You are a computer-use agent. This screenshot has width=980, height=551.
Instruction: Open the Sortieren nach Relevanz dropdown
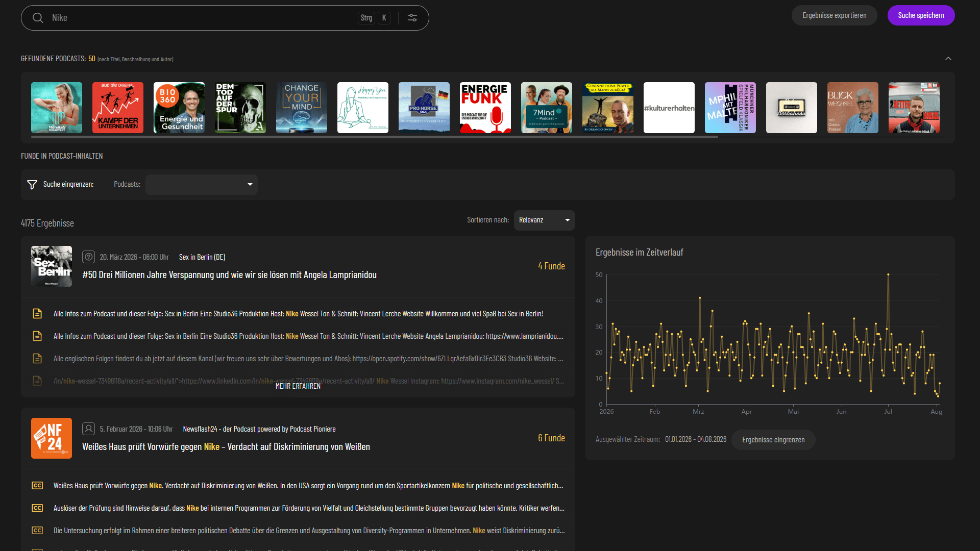click(545, 220)
